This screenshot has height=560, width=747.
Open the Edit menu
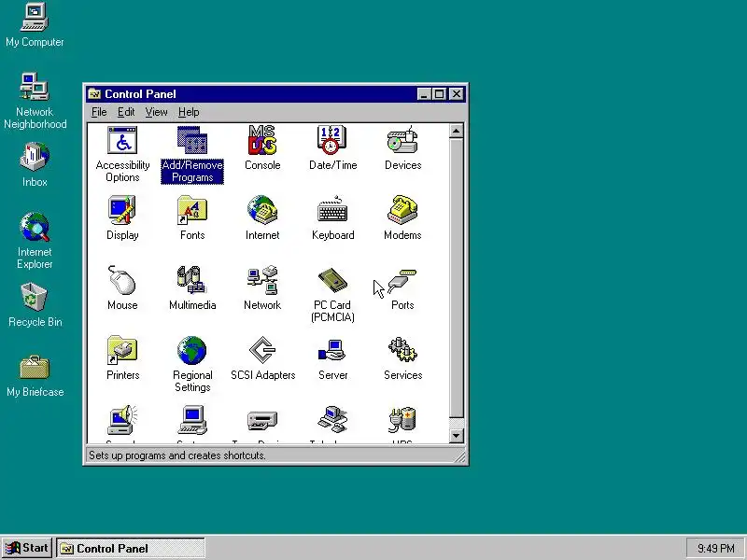tap(126, 112)
